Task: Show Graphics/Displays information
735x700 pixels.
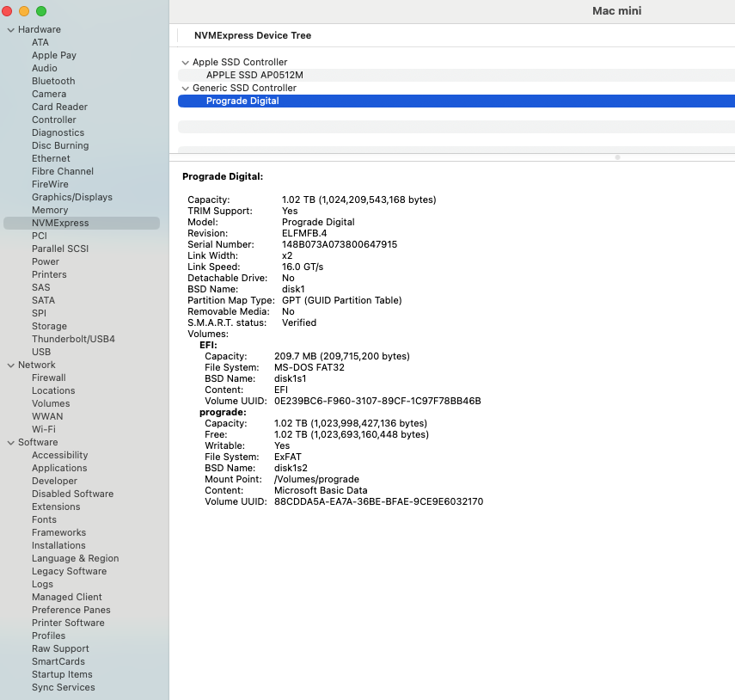Action: coord(72,197)
